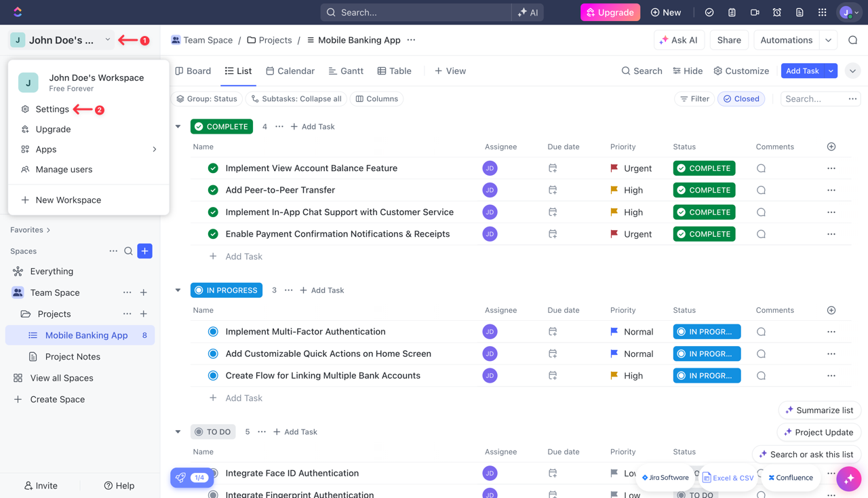Expand the Add Task dropdown arrow
Screen dimensions: 868x498
(x=831, y=71)
